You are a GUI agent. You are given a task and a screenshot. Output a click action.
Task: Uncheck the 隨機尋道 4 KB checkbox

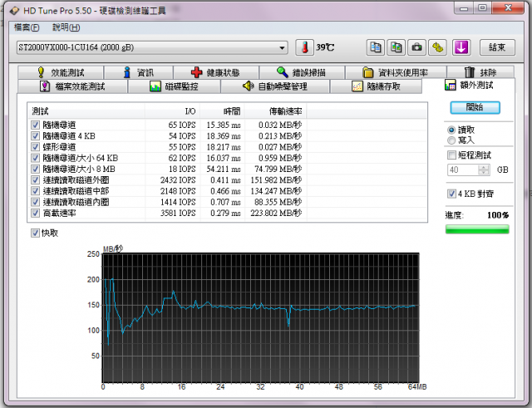coord(35,136)
